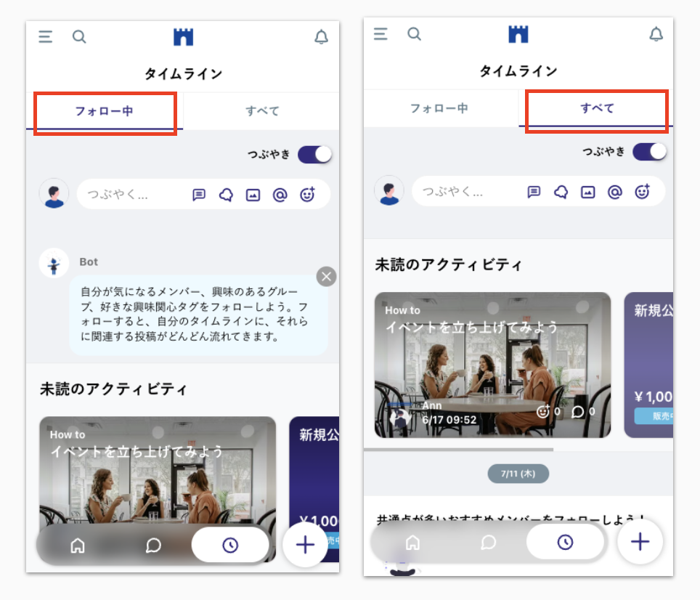Open notifications bell on the left screen

(x=321, y=37)
